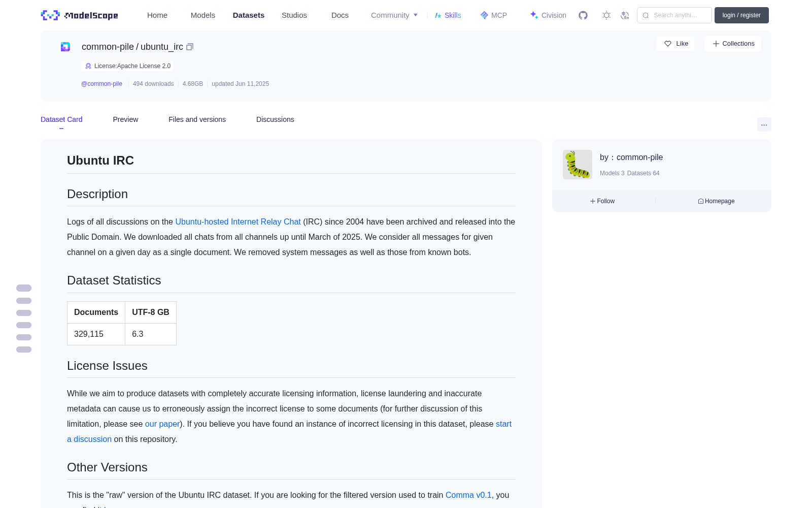
Task: Visit common-pile Homepage
Action: point(716,201)
